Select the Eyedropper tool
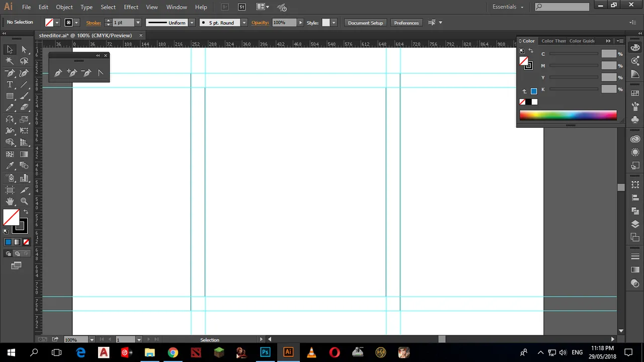 point(10,166)
